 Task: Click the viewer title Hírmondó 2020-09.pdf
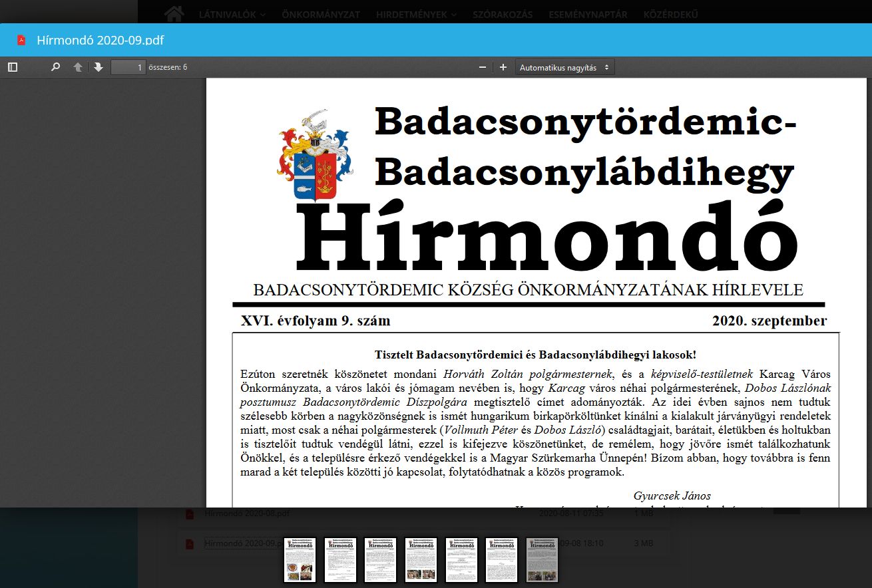click(100, 40)
